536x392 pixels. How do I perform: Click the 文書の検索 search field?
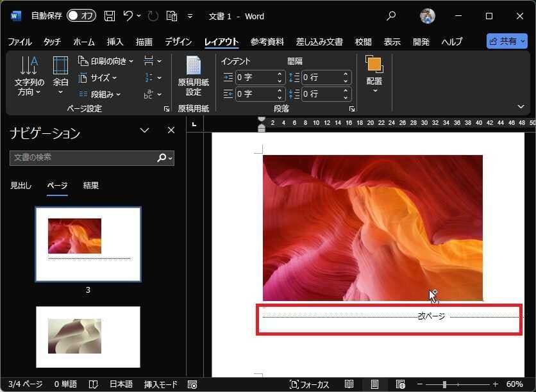tap(82, 158)
